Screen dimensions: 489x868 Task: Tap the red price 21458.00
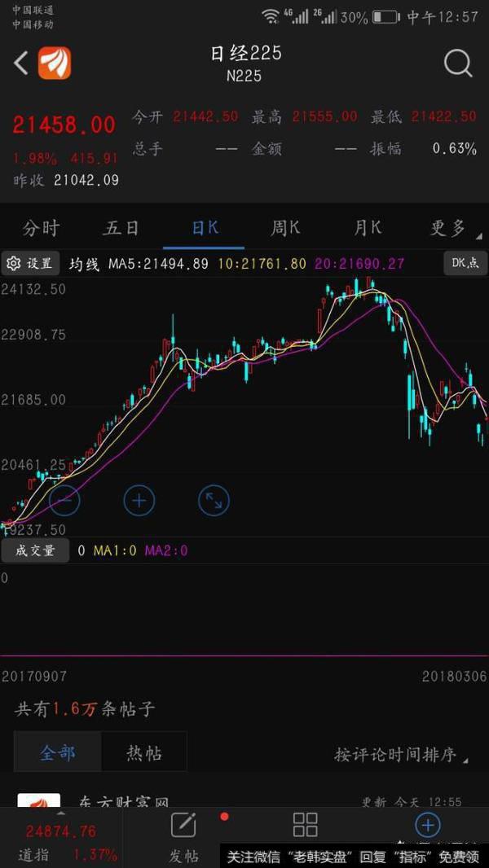pos(64,125)
